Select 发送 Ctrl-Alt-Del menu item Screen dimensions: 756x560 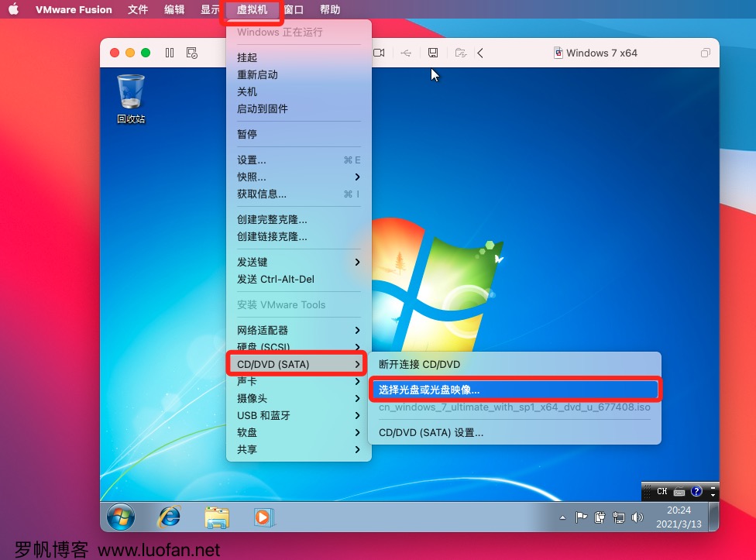(299, 279)
